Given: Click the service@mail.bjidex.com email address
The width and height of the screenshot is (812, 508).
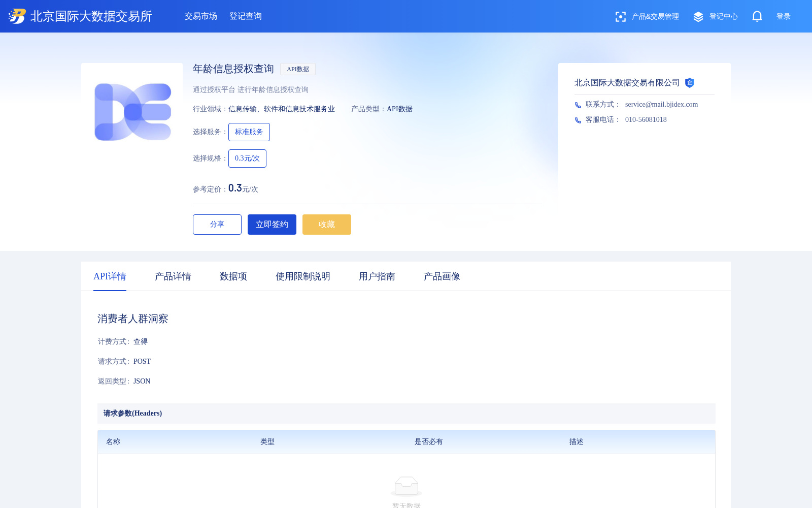Looking at the screenshot, I should pos(661,105).
